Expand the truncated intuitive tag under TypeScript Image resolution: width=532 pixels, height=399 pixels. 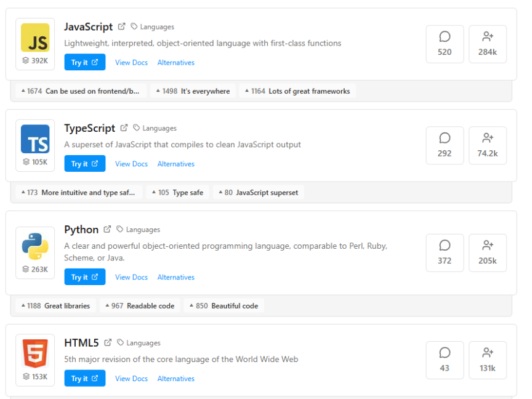[x=78, y=192]
